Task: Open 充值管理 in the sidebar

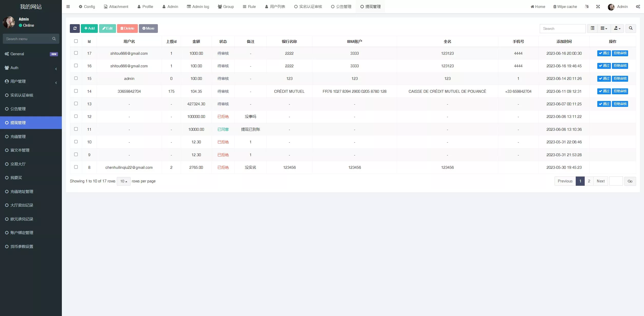Action: point(18,137)
